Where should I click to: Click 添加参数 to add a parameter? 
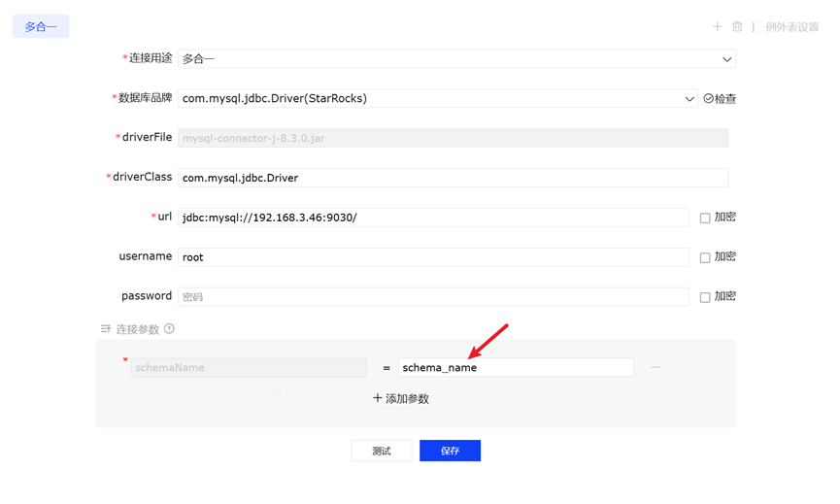[x=400, y=398]
